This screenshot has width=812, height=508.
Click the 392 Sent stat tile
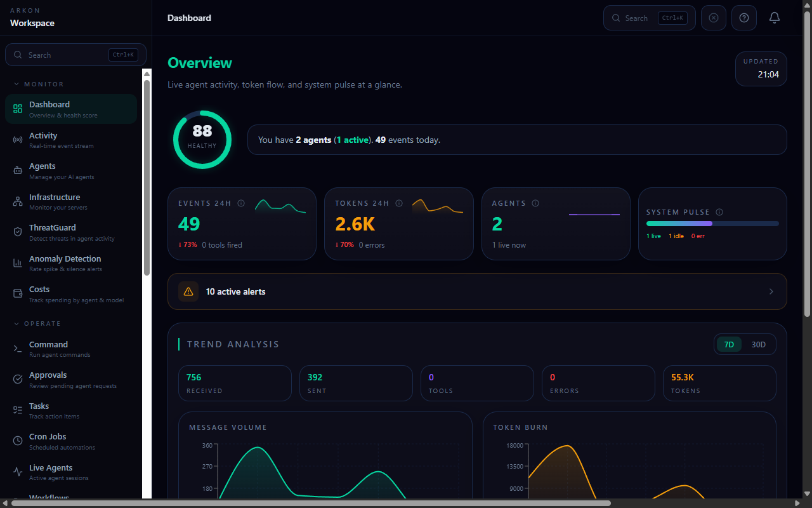pos(356,383)
